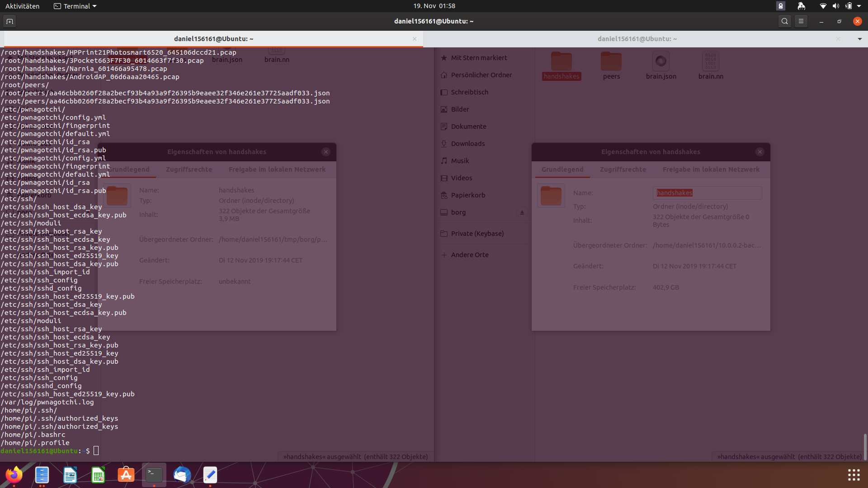Select the Downloads entry in the sidebar
The width and height of the screenshot is (868, 488).
tap(468, 143)
